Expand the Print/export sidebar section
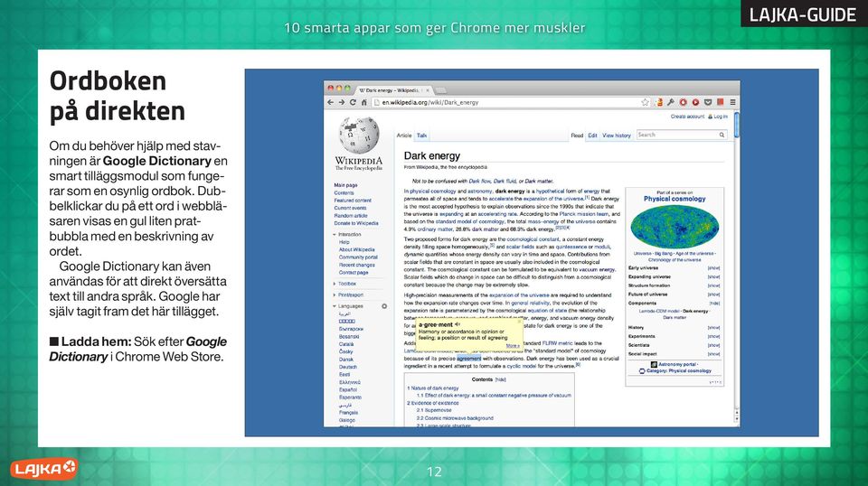 (x=351, y=295)
